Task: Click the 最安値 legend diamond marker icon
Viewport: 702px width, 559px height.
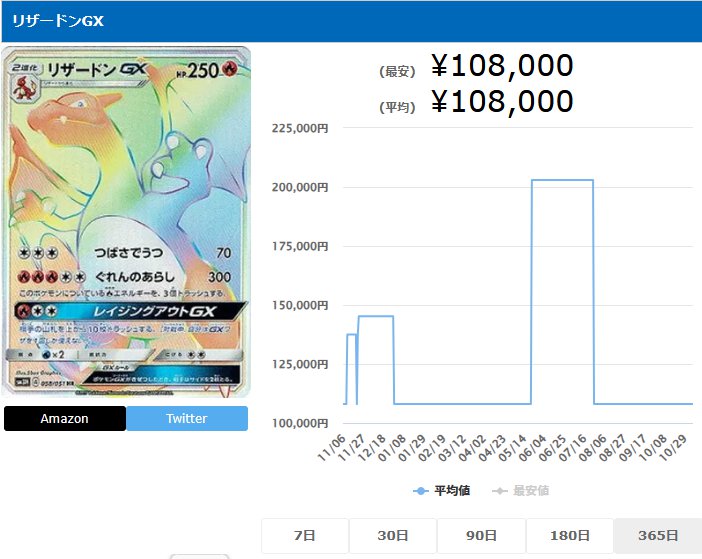Action: click(500, 491)
